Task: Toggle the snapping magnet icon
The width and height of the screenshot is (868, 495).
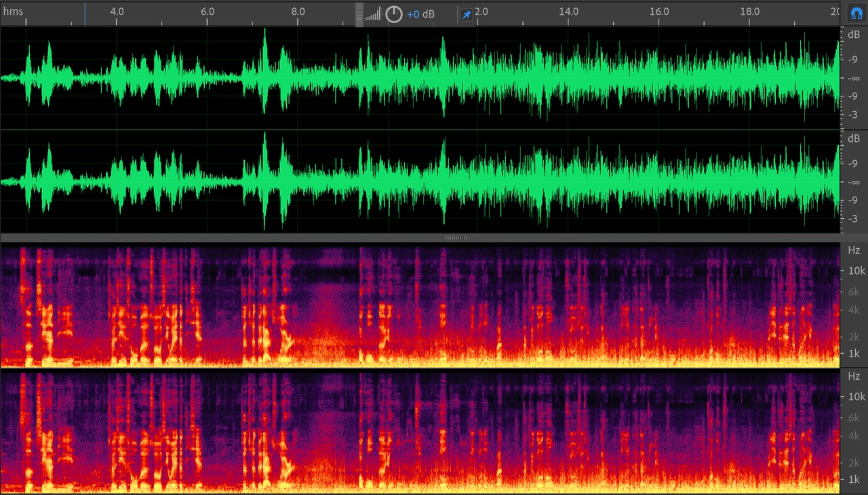Action: 854,13
